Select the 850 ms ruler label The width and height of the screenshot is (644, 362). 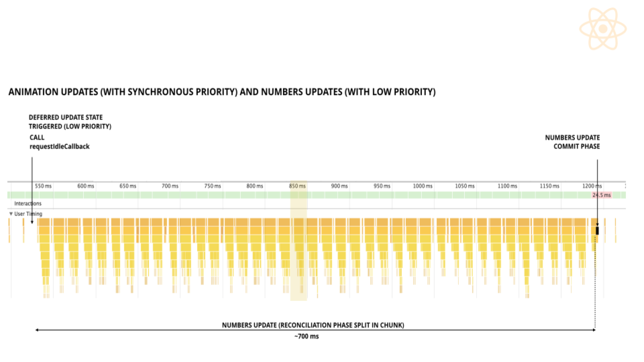[297, 186]
